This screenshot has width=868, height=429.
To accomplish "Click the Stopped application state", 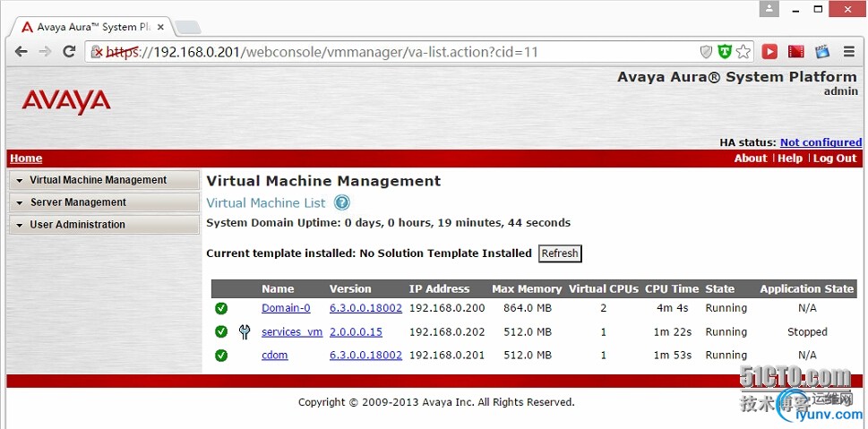I will pyautogui.click(x=807, y=332).
